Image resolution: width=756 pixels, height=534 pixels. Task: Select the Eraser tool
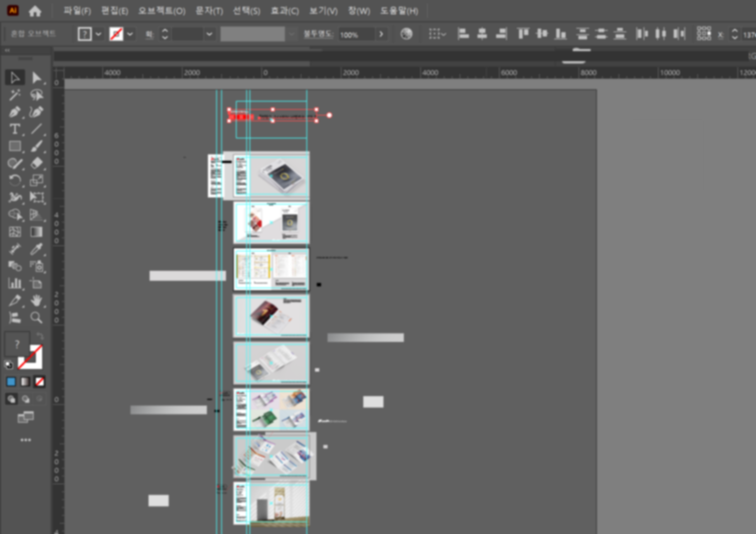(36, 163)
